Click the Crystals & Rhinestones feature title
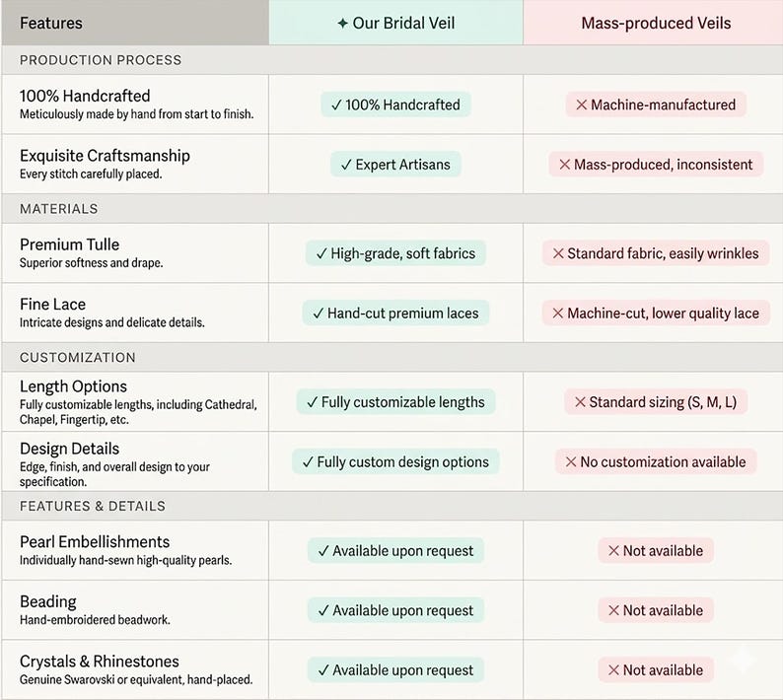783x700 pixels. [100, 662]
